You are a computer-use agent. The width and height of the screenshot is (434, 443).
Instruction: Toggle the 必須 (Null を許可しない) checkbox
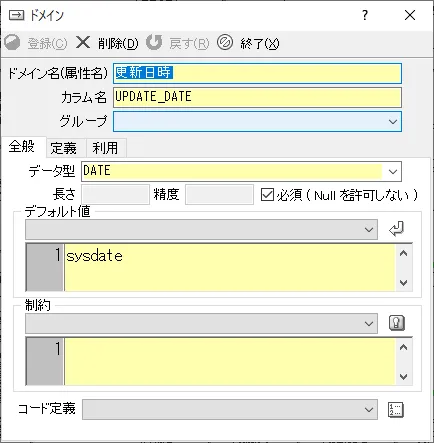coord(267,195)
